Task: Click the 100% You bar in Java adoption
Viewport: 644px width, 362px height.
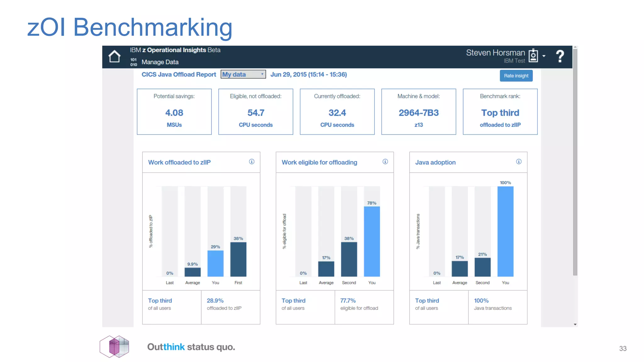Action: tap(505, 231)
